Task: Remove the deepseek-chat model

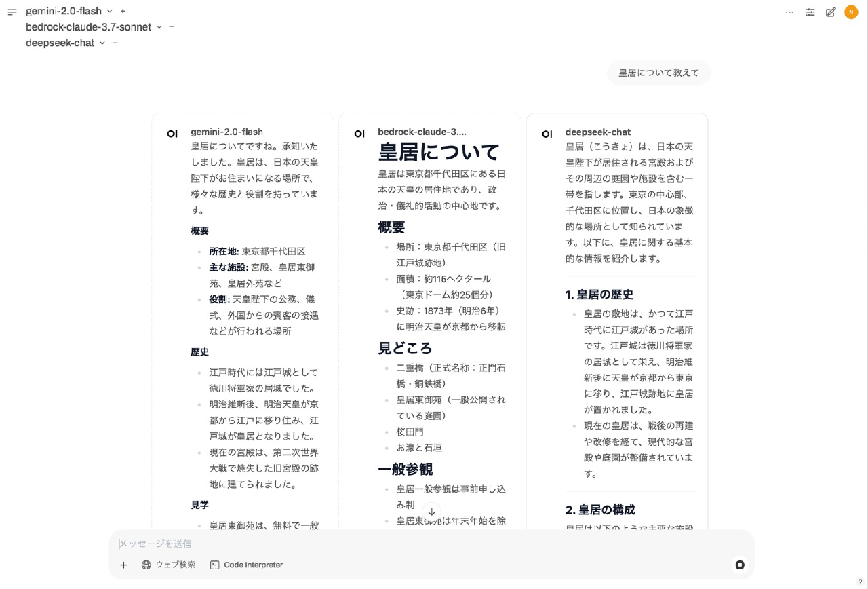Action: click(115, 43)
